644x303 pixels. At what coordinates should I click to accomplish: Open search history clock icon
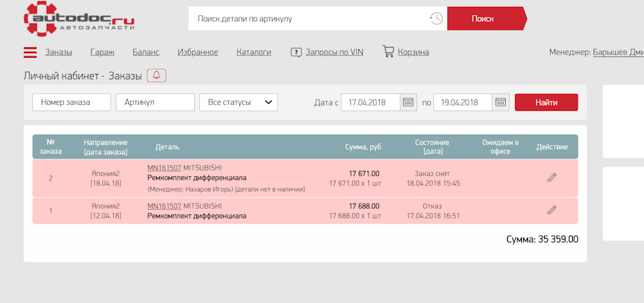tap(436, 19)
